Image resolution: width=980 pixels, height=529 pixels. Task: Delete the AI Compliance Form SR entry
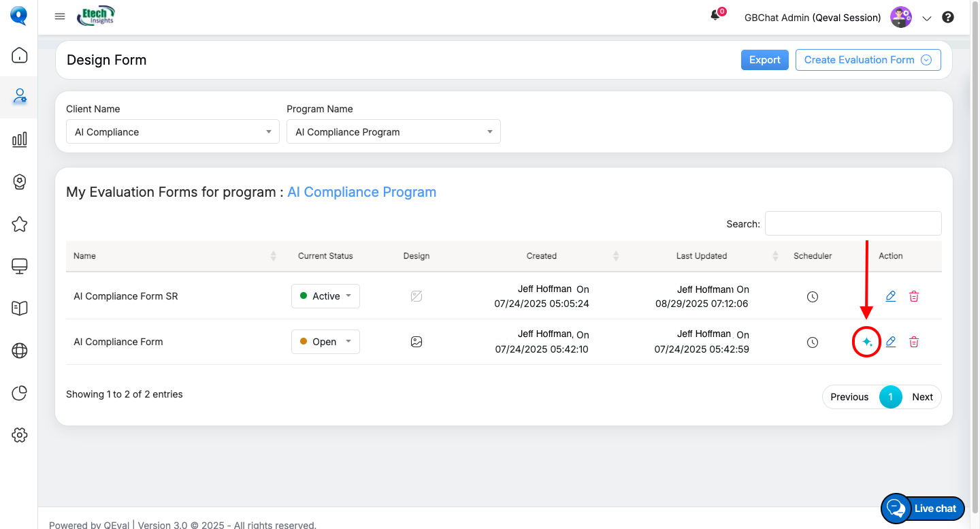pyautogui.click(x=914, y=296)
